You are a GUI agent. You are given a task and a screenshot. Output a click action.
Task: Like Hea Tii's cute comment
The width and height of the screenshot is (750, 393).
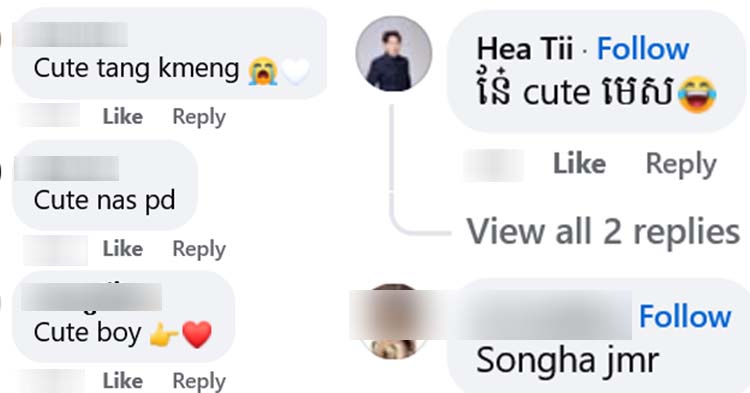(x=579, y=164)
